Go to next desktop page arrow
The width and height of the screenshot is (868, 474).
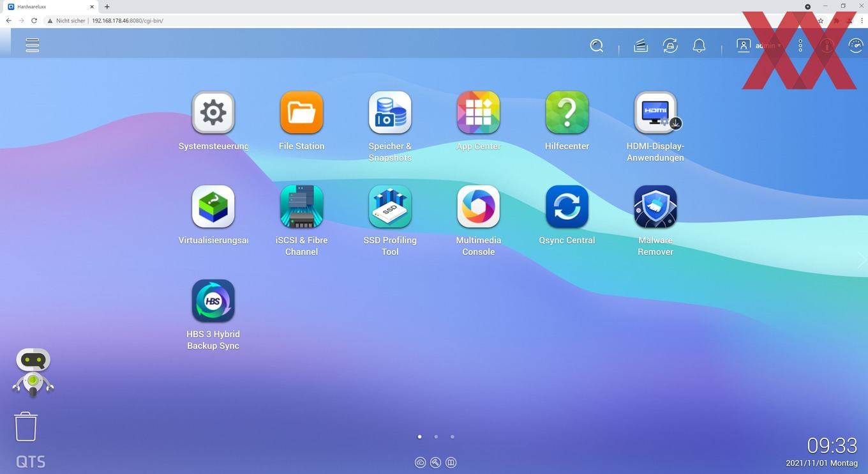point(862,260)
